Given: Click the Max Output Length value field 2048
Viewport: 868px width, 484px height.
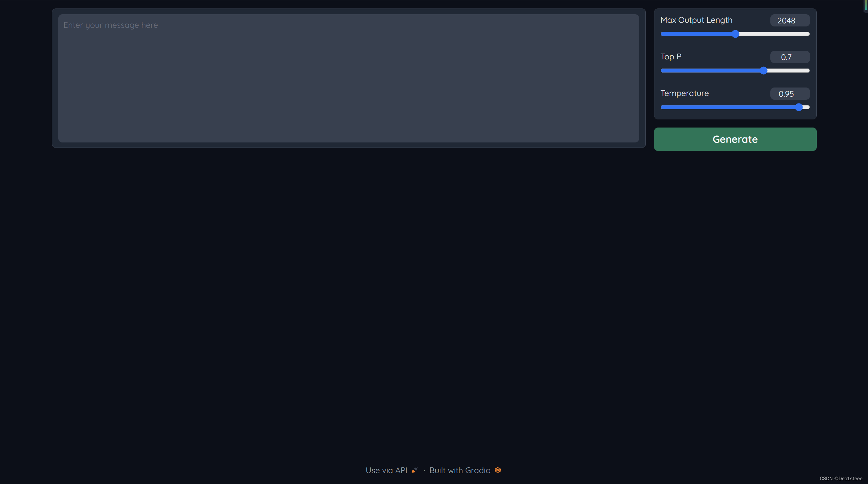Looking at the screenshot, I should (x=790, y=21).
